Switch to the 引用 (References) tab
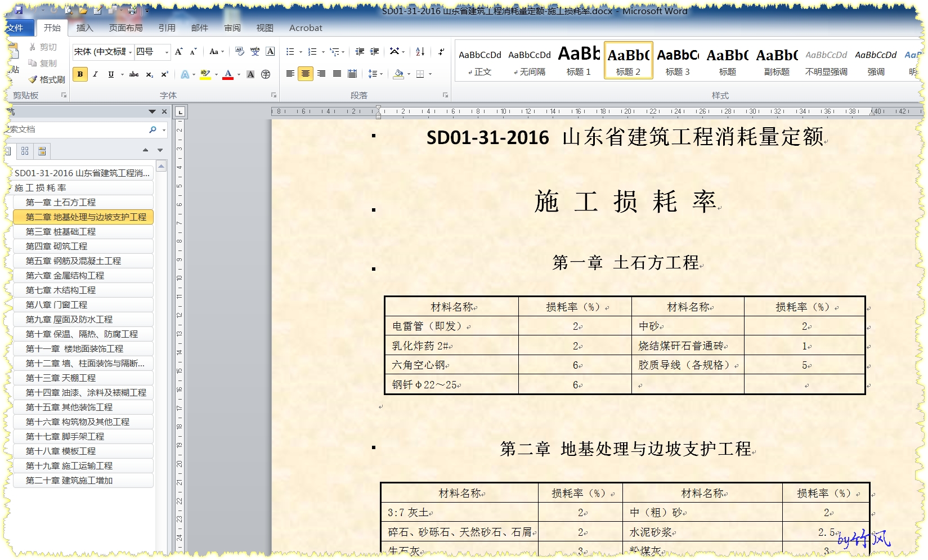Image resolution: width=928 pixels, height=560 pixels. pos(167,28)
